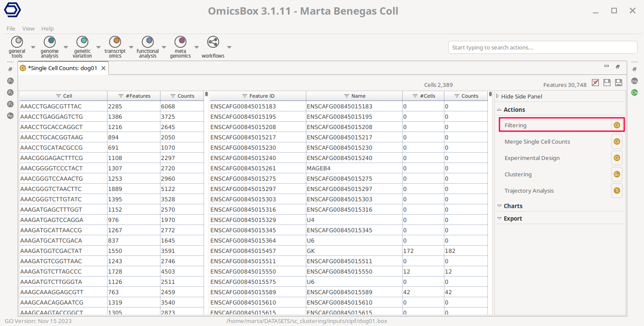Click the meta genomics toolbar icon
The width and height of the screenshot is (644, 326).
click(180, 43)
